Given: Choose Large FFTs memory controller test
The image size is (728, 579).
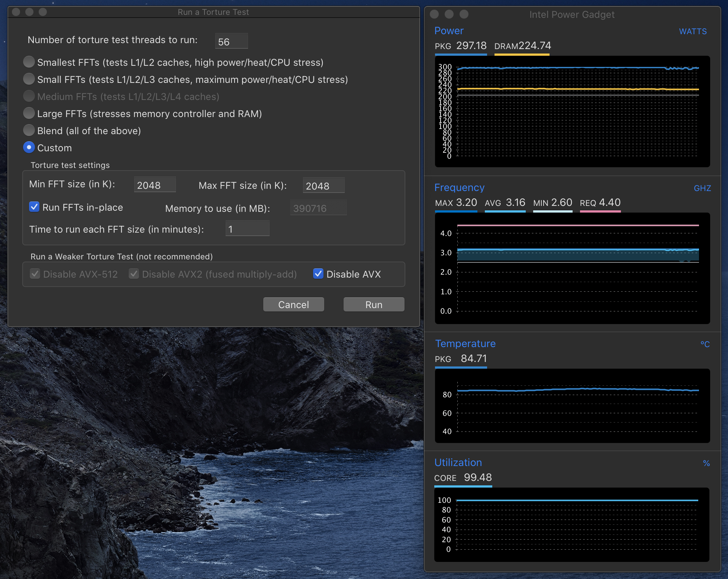Looking at the screenshot, I should point(29,113).
